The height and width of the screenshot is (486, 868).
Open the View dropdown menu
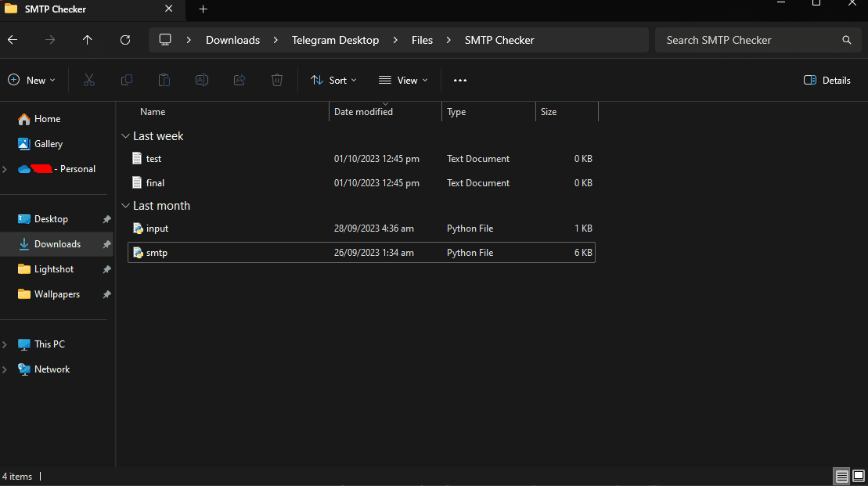403,80
